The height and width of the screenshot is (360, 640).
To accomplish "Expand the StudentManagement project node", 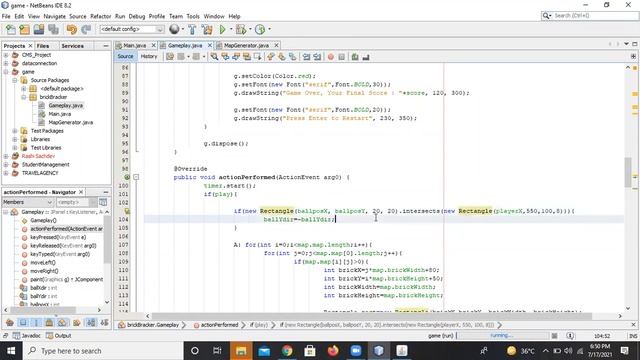I will [x=6, y=164].
